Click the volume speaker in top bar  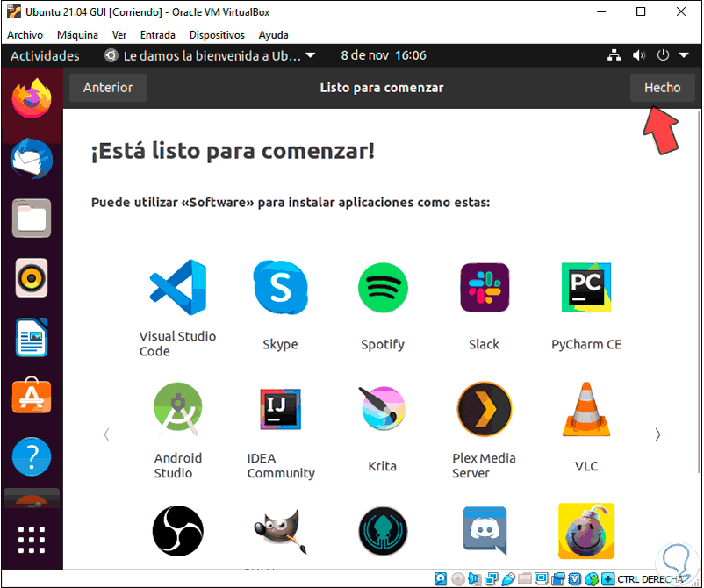[x=638, y=55]
